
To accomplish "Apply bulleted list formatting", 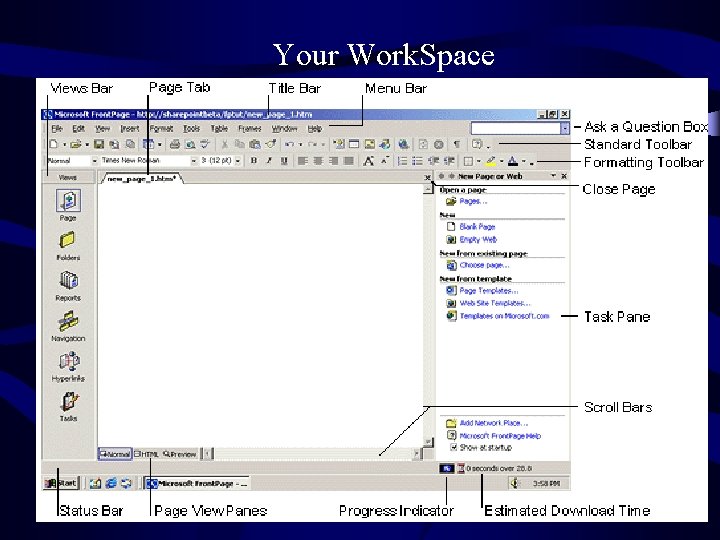I will click(417, 161).
